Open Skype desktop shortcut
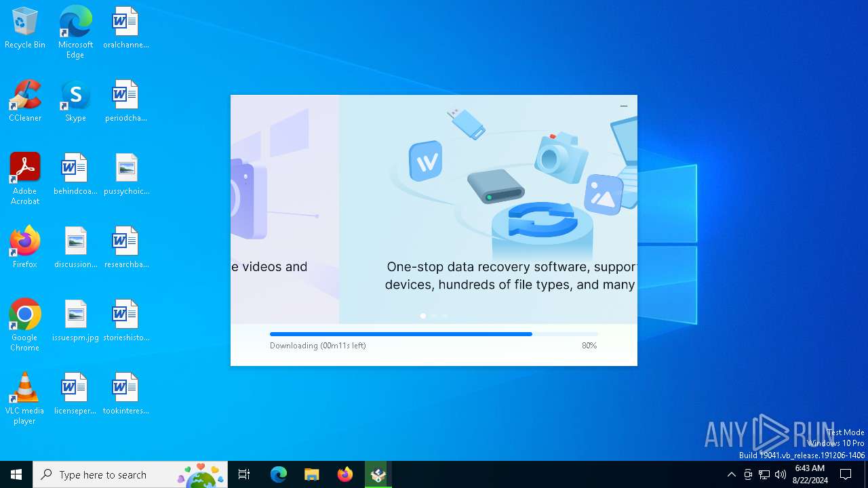 (x=75, y=102)
